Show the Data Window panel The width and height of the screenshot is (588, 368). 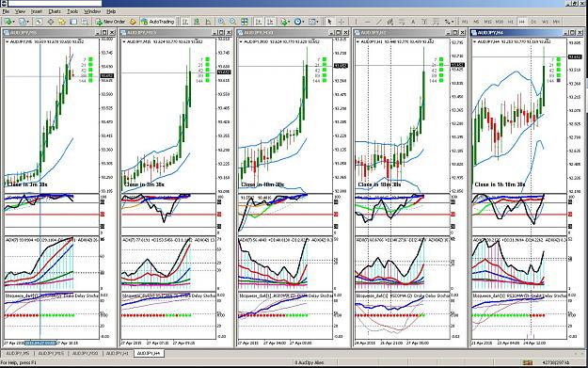click(50, 22)
